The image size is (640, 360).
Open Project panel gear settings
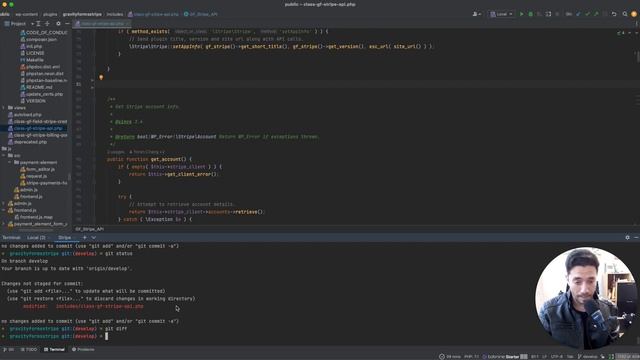pyautogui.click(x=58, y=24)
